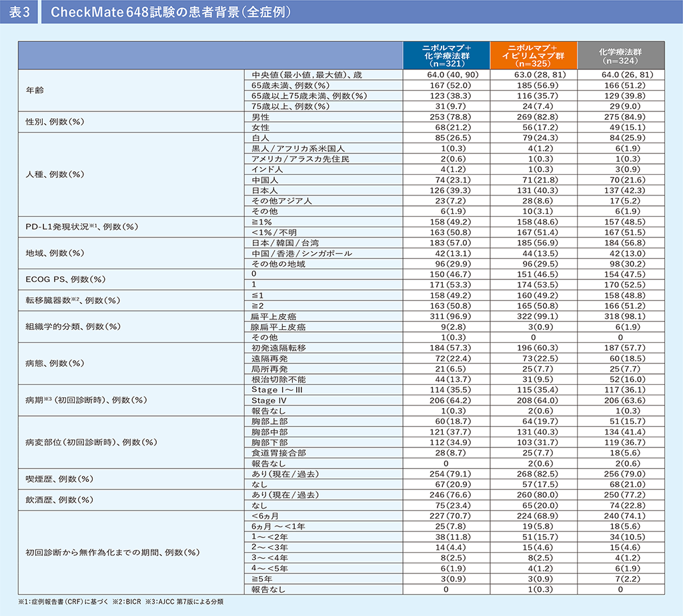
Task: Select the '遠隔再発' row label
Action: pyautogui.click(x=269, y=358)
